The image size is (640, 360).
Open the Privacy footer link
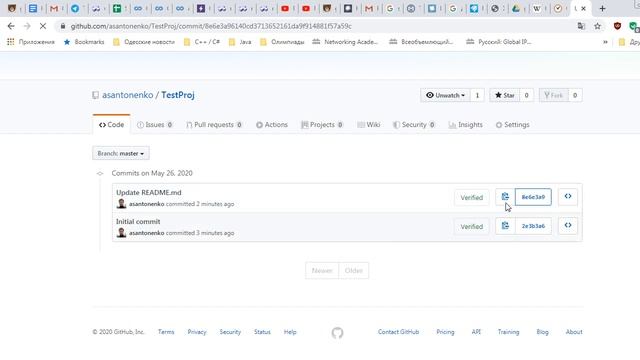pos(197,332)
